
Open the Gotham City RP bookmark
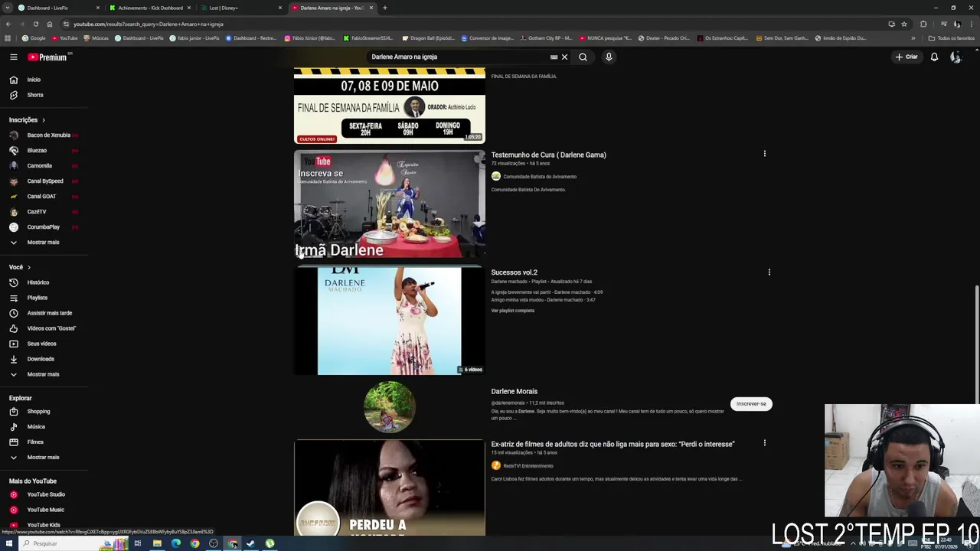(547, 37)
